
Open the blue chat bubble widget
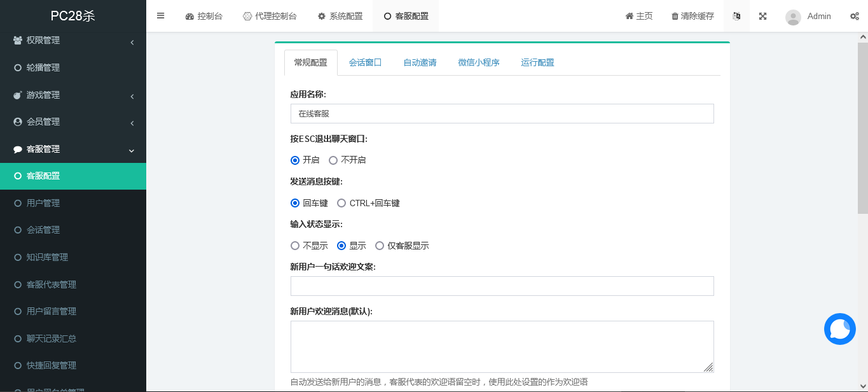[x=839, y=329]
